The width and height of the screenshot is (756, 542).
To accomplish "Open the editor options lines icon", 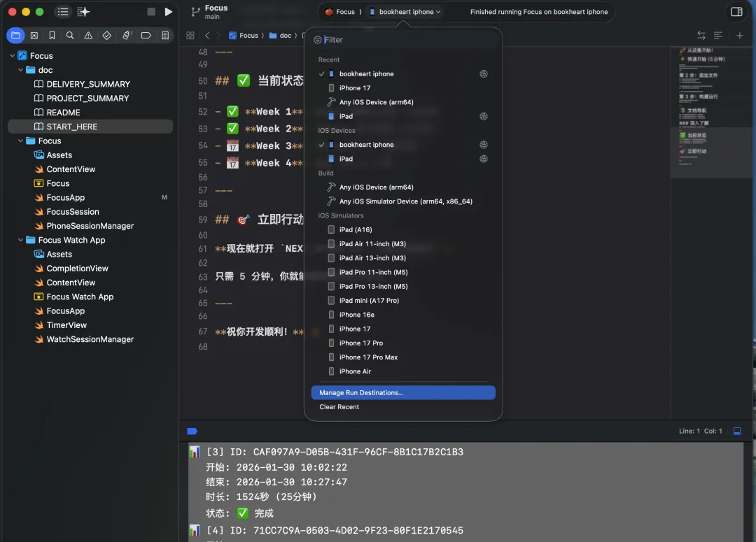I will click(x=718, y=35).
